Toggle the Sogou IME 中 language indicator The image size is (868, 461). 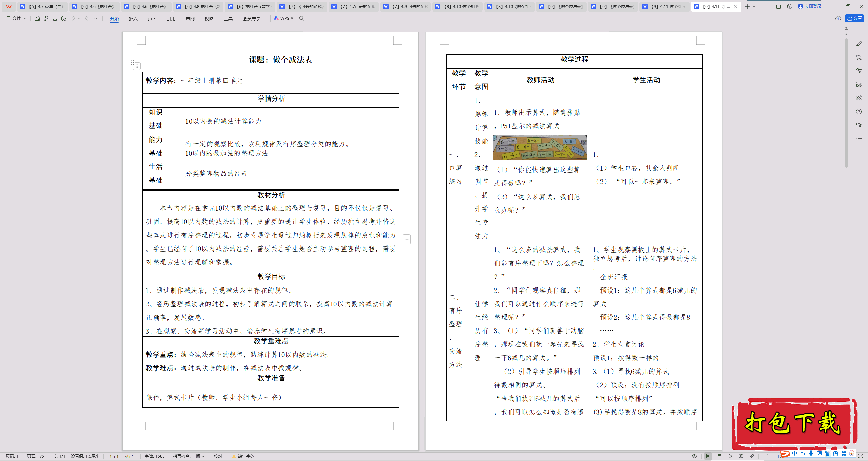[x=795, y=453]
